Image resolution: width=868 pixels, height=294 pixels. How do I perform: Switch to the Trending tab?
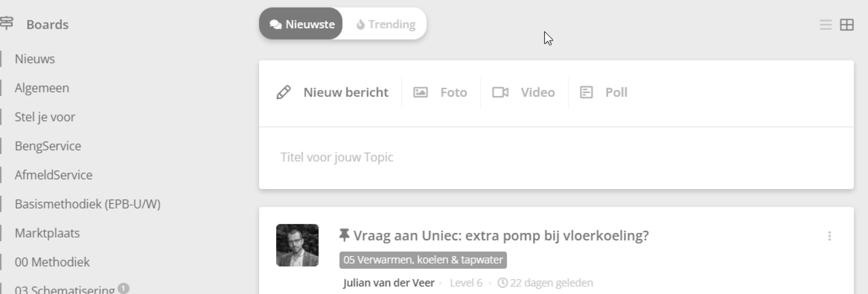(x=386, y=24)
